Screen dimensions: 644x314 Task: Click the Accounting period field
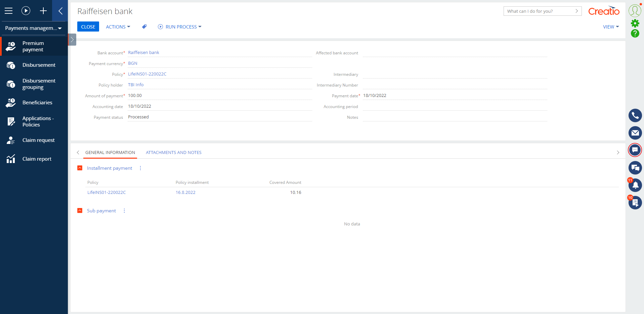click(455, 106)
